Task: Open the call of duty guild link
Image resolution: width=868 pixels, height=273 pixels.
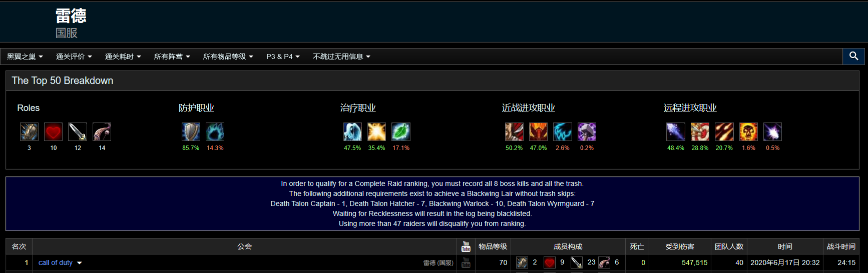Action: (56, 262)
